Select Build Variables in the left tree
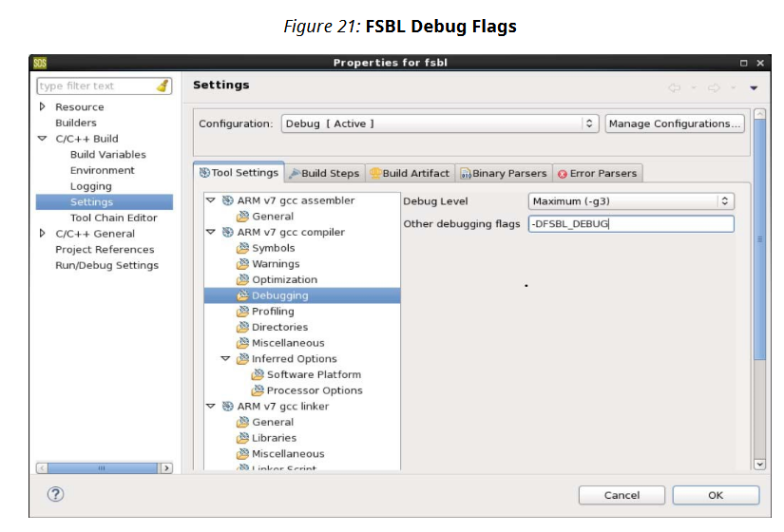The image size is (784, 532). point(108,155)
